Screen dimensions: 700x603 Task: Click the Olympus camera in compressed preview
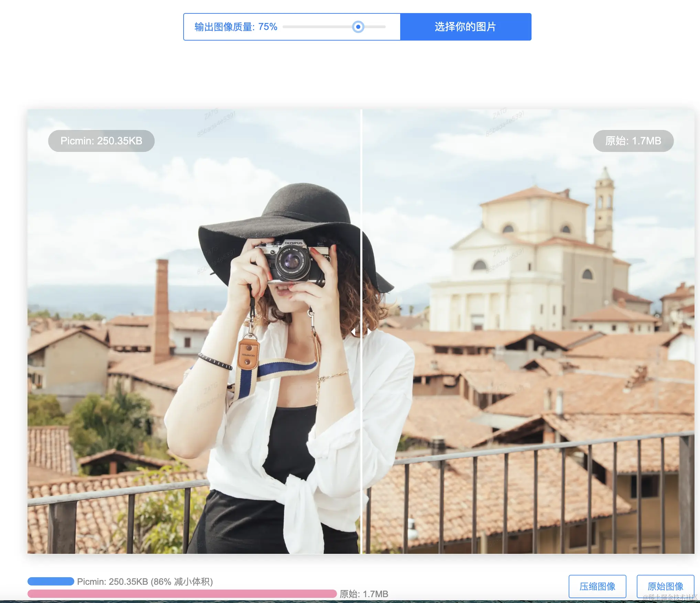pos(293,262)
